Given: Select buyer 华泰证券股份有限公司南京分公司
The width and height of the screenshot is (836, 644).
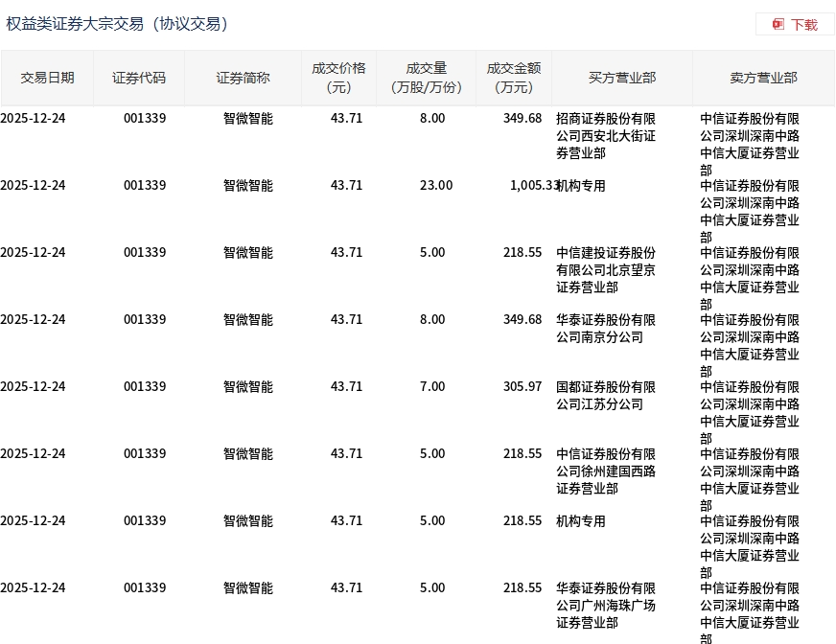Looking at the screenshot, I should [x=606, y=329].
